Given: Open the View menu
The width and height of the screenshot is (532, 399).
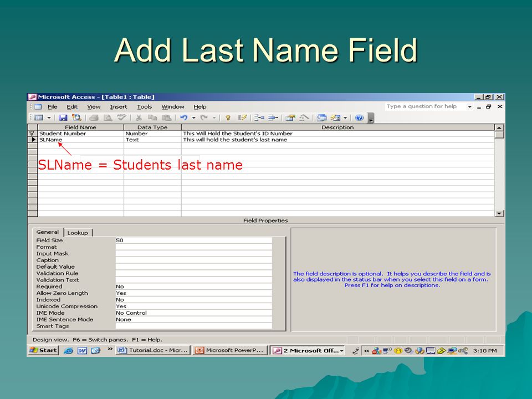Looking at the screenshot, I should click(94, 106).
